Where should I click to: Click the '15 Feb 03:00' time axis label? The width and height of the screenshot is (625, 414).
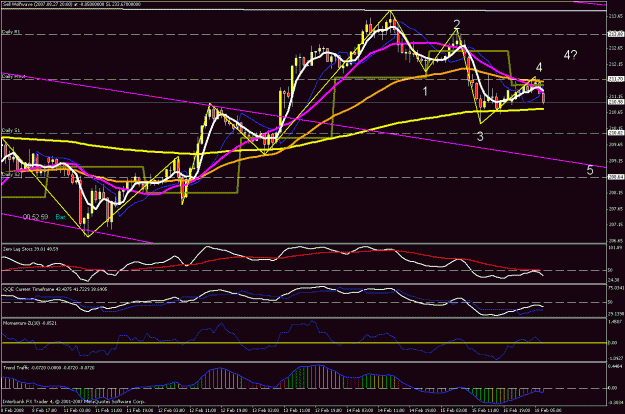tap(454, 410)
